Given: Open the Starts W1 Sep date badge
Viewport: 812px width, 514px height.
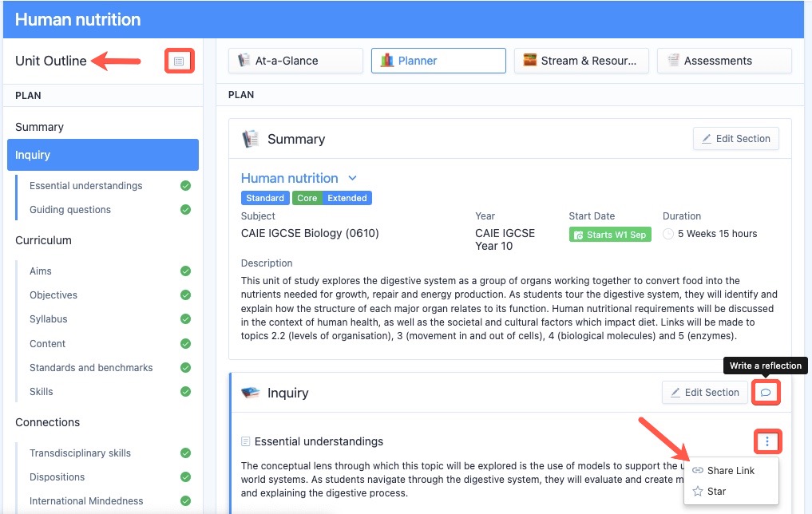Looking at the screenshot, I should (x=610, y=235).
